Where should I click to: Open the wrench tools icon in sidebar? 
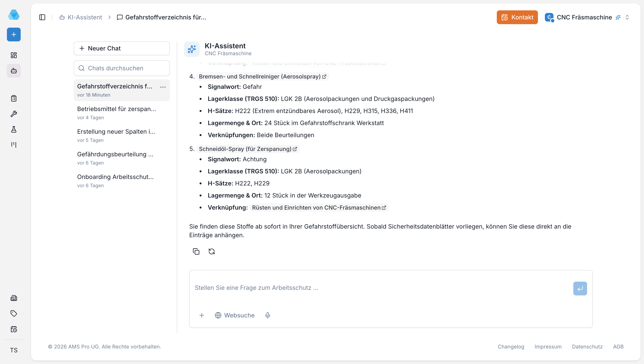tap(14, 114)
